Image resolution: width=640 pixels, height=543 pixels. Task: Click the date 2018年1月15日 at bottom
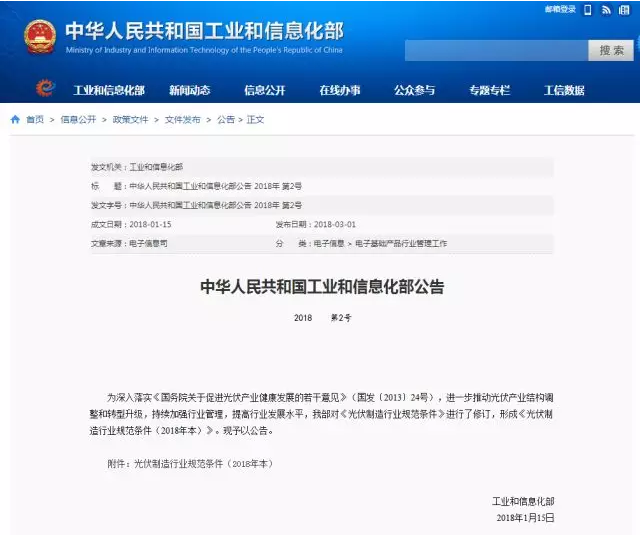pos(525,518)
